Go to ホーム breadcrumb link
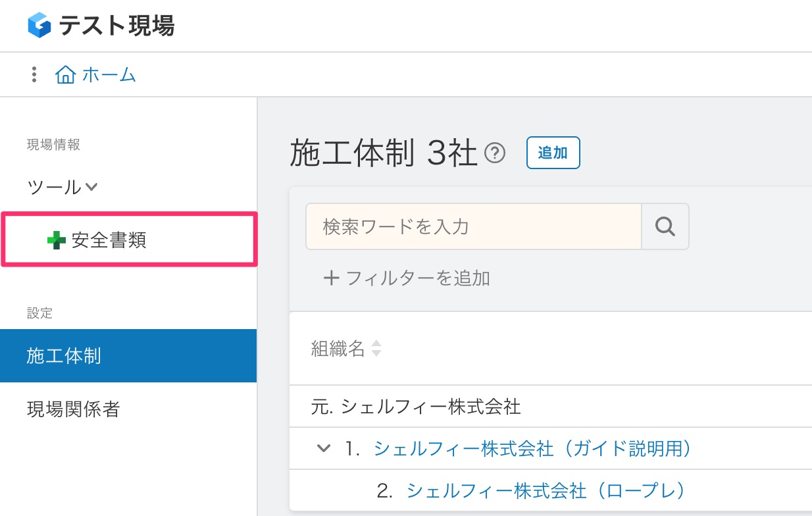The image size is (812, 516). [109, 74]
